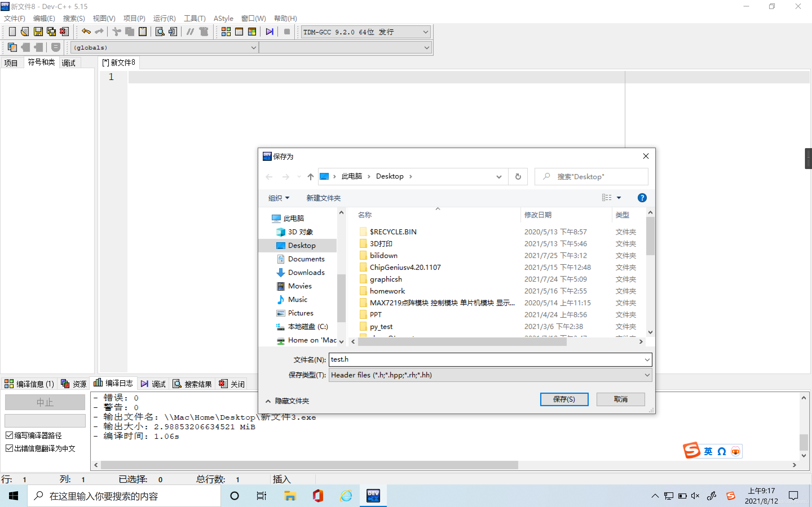Refresh the Desktop folder view
Image resolution: width=812 pixels, height=507 pixels.
pos(518,176)
